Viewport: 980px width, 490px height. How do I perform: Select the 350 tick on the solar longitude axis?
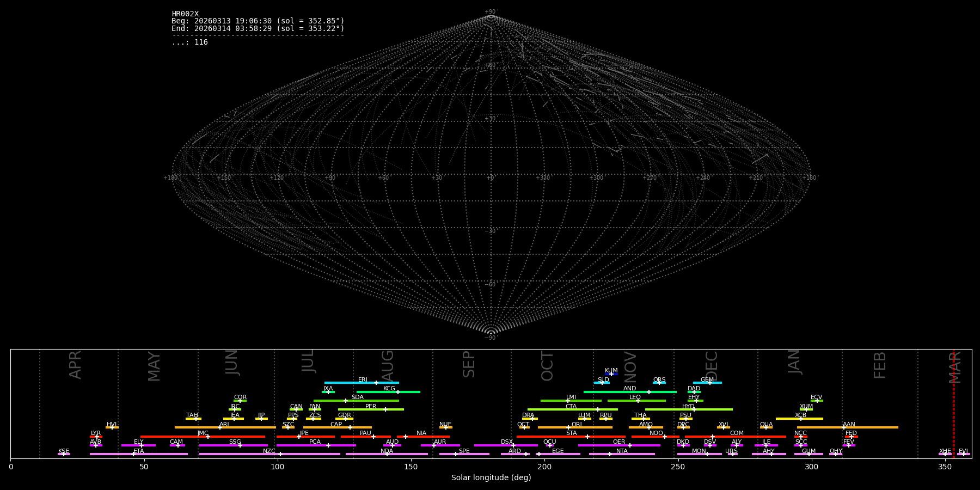(x=945, y=467)
